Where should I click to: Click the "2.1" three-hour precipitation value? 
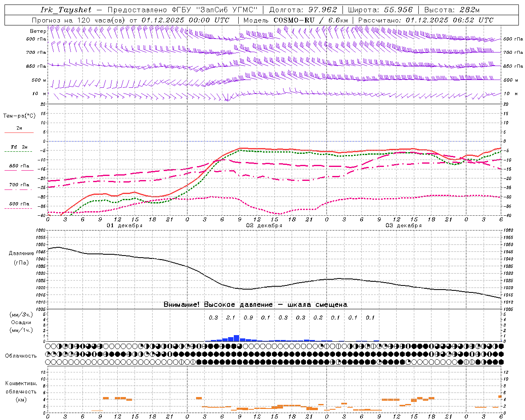click(231, 317)
